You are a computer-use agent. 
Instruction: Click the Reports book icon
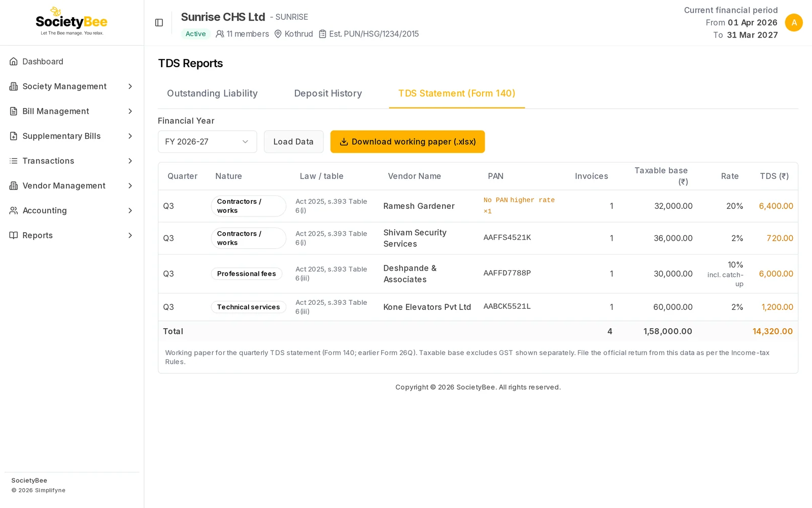tap(14, 235)
